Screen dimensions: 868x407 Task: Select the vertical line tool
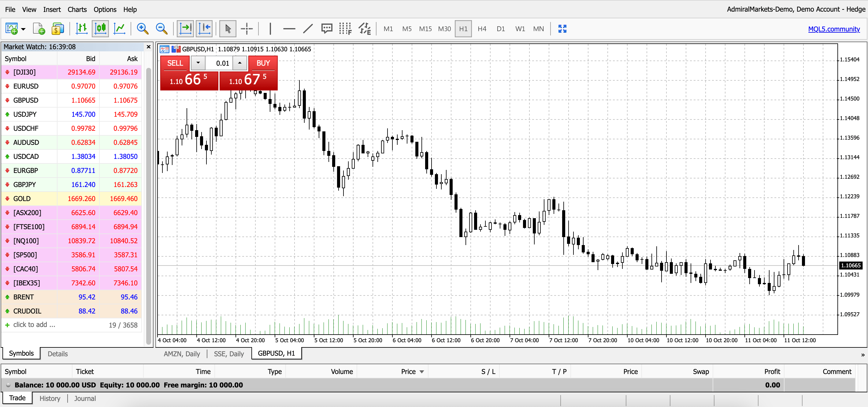[270, 29]
